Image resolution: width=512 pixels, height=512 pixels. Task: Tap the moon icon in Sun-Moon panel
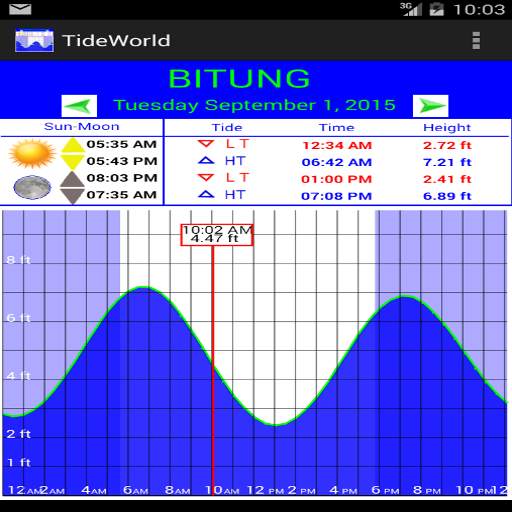32,187
